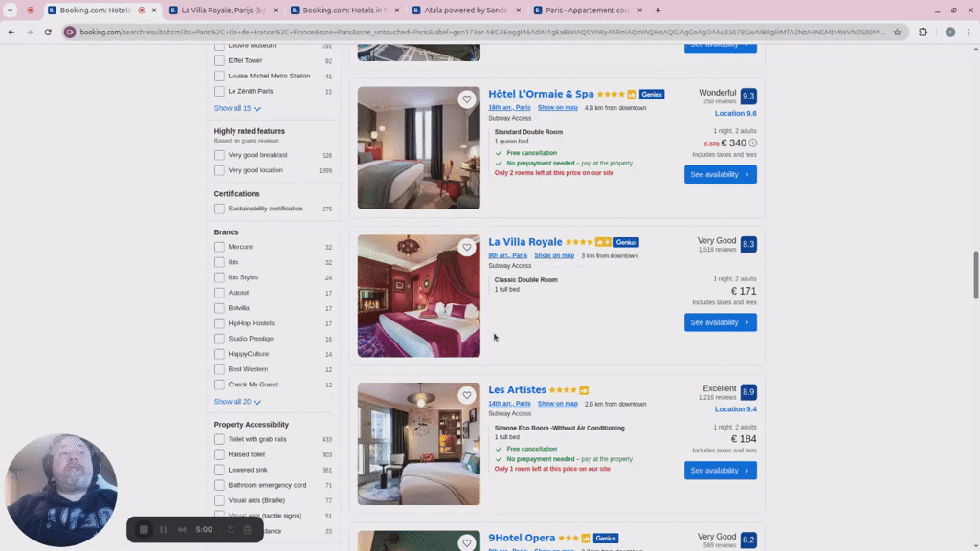Click the browser forward arrow
Viewport: 980px width, 551px height.
30,32
